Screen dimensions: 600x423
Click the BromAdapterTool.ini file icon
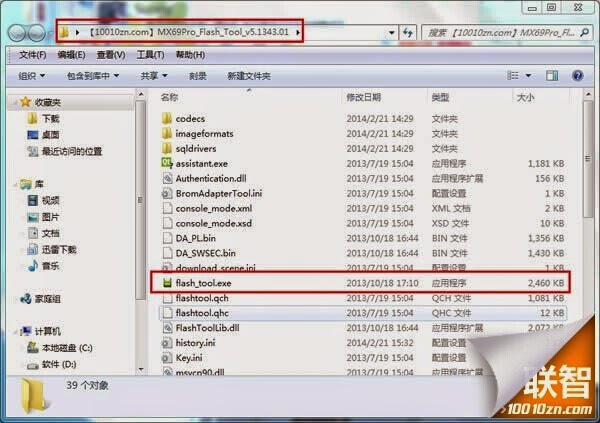[x=167, y=193]
